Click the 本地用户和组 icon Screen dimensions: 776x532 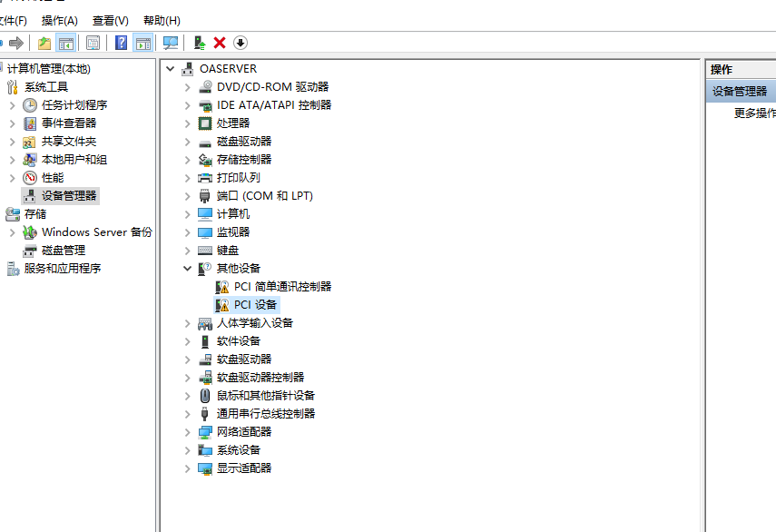[x=30, y=160]
